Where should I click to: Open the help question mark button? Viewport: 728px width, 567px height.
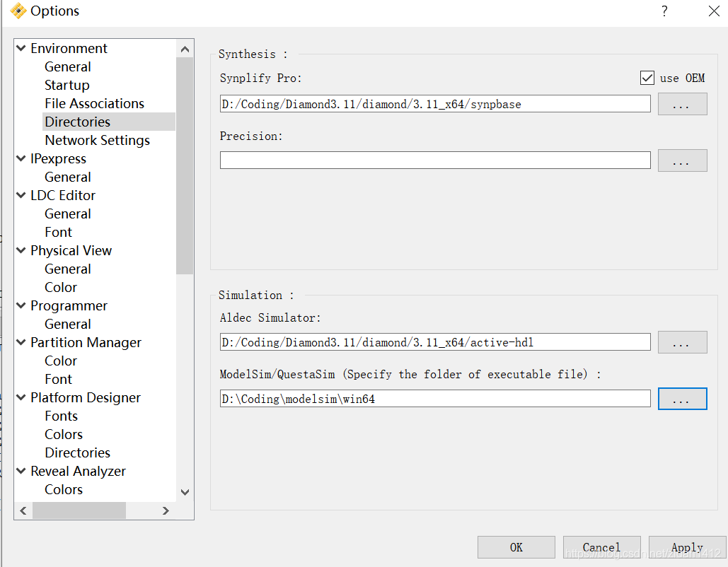pos(664,11)
